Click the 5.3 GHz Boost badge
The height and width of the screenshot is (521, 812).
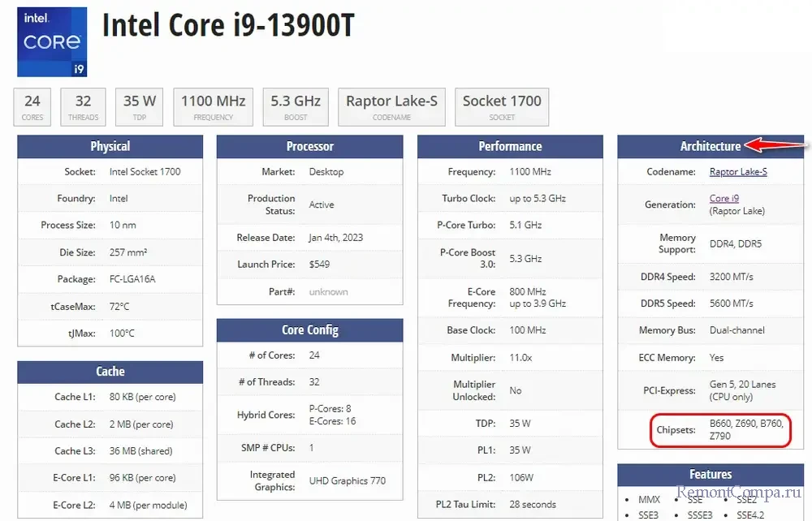click(x=296, y=107)
